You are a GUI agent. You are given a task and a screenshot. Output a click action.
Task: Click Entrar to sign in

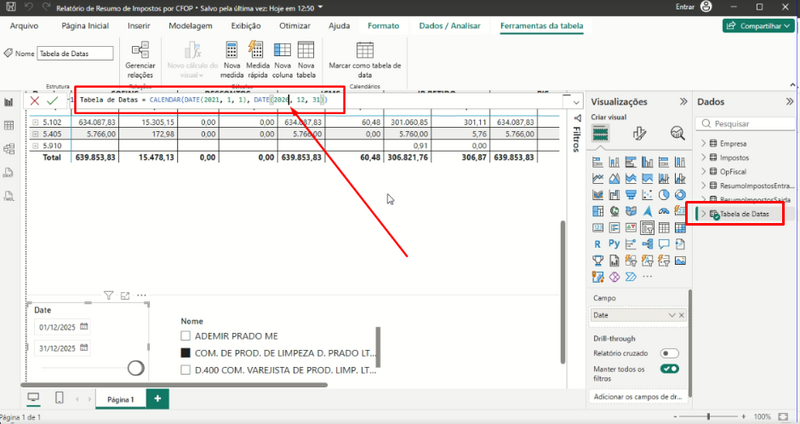pyautogui.click(x=685, y=7)
